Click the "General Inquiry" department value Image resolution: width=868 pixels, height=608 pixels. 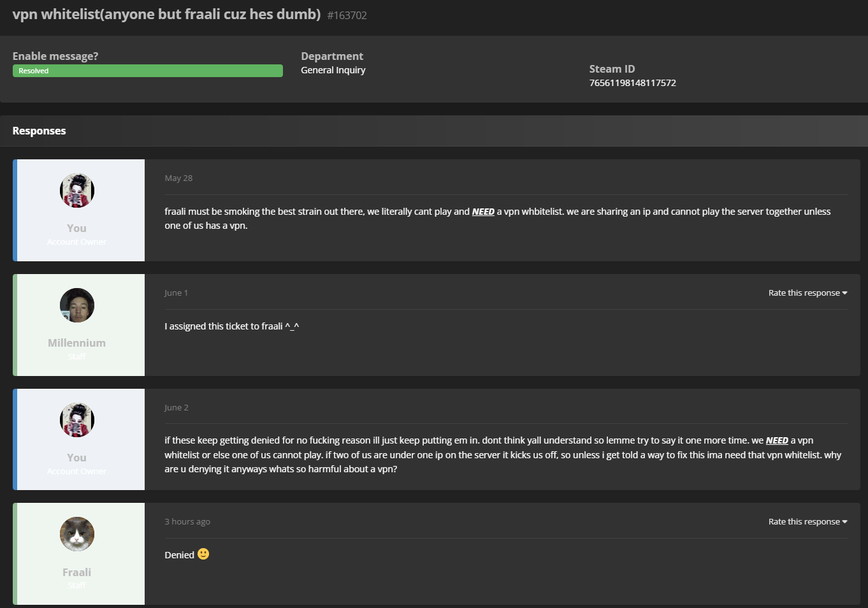(333, 70)
